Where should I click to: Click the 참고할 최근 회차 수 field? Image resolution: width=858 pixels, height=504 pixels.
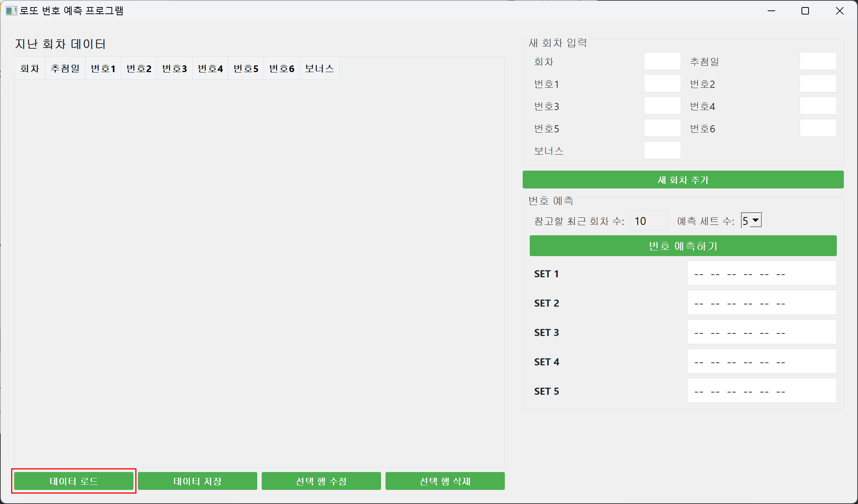[649, 221]
